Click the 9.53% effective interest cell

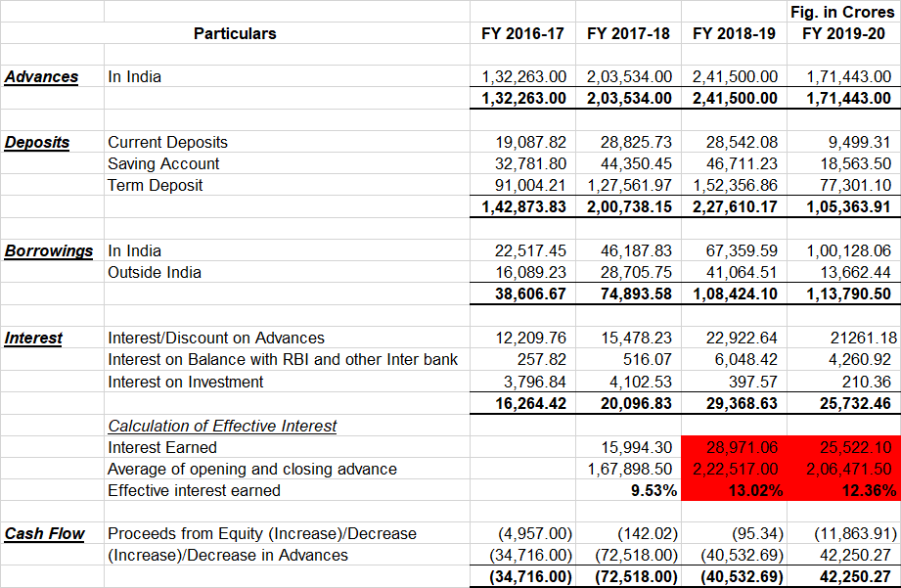point(630,490)
